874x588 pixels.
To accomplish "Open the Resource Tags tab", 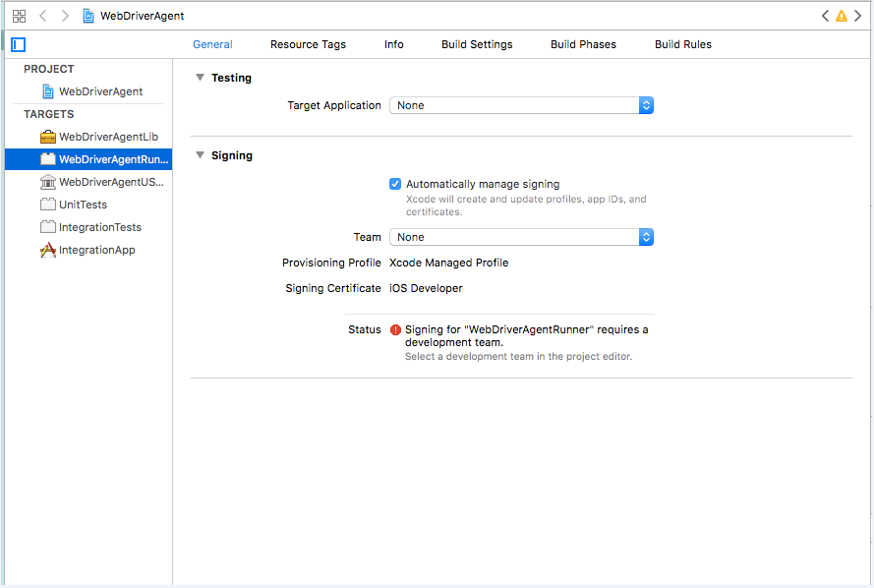I will click(308, 44).
